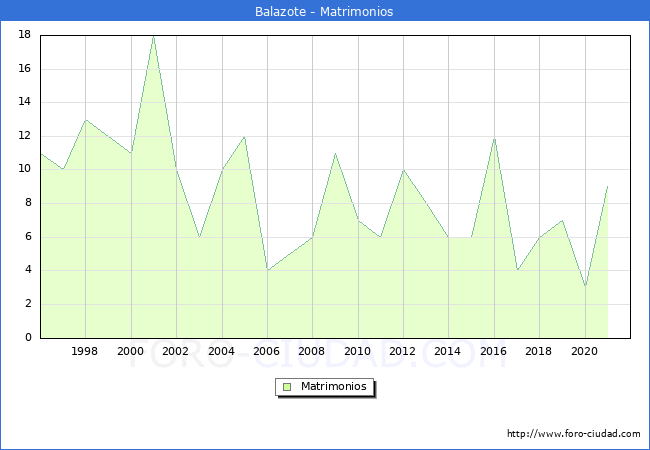This screenshot has width=650, height=450.
Task: Click the 2008 x-axis label
Action: tap(312, 351)
